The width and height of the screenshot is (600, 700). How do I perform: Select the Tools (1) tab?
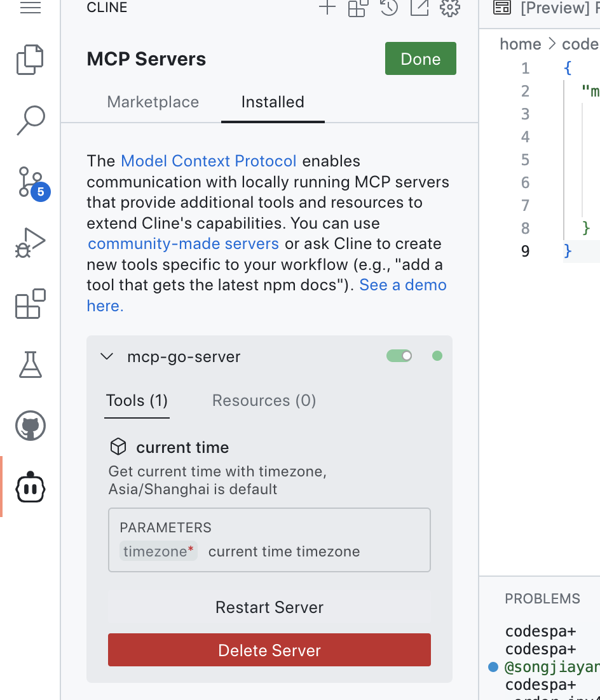(137, 400)
